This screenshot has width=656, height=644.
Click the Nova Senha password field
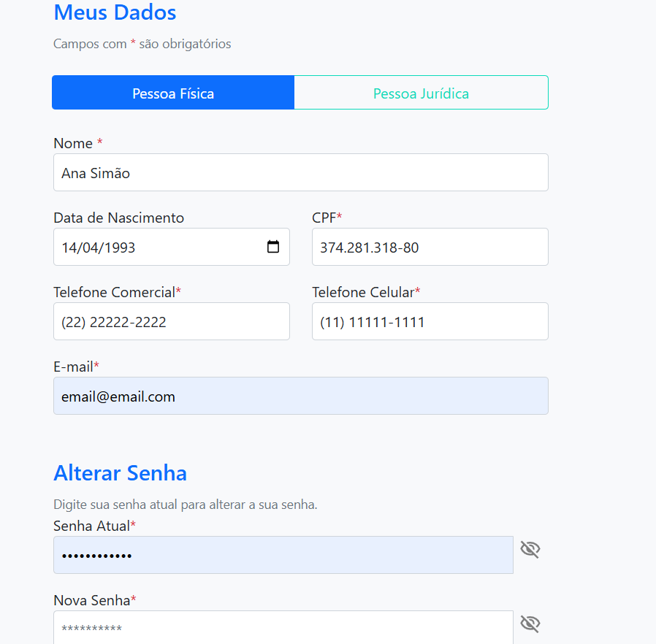click(283, 628)
